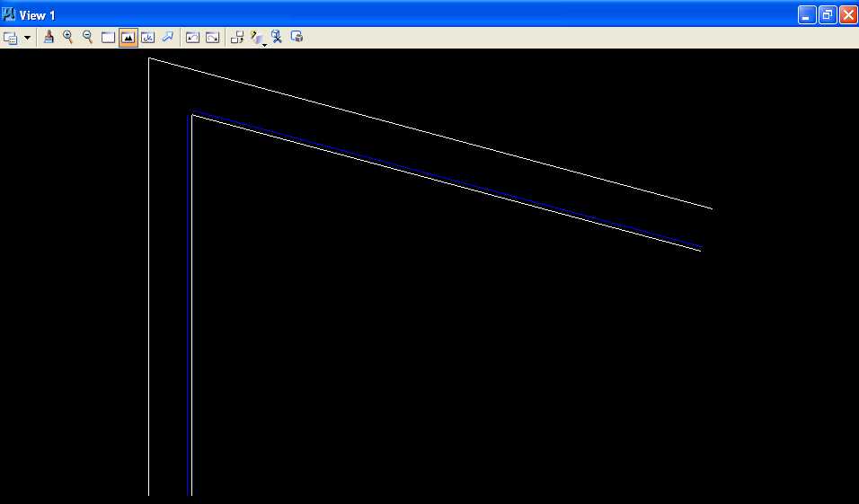Open the View 1 window control menu icon
The image size is (859, 504).
pos(9,14)
